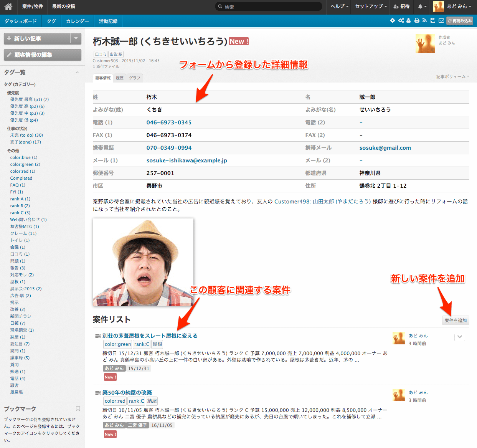
Task: Switch to カレンダー tab
Action: tap(78, 21)
